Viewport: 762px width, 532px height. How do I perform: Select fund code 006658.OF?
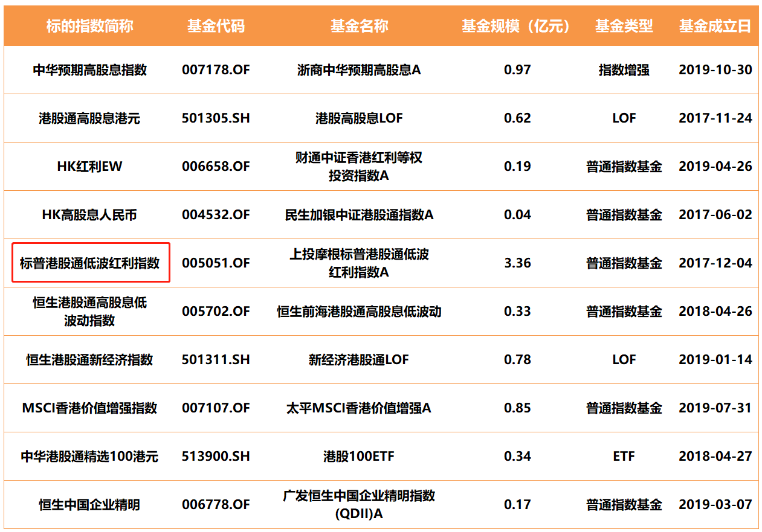pyautogui.click(x=216, y=167)
